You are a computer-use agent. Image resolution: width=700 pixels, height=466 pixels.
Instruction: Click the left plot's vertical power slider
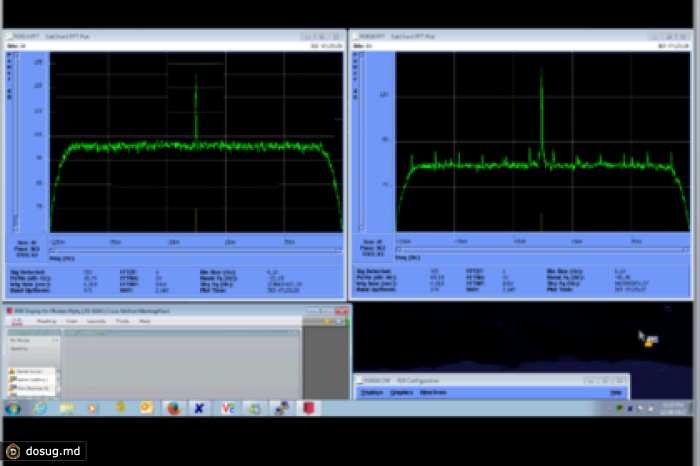[x=16, y=142]
